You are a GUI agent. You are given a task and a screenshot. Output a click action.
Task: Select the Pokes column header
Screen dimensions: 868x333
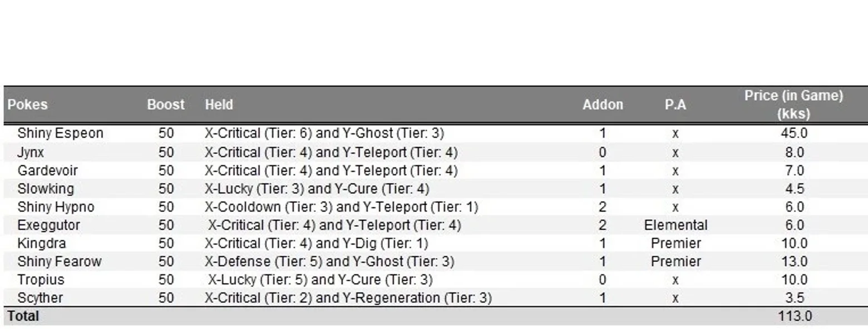click(28, 105)
